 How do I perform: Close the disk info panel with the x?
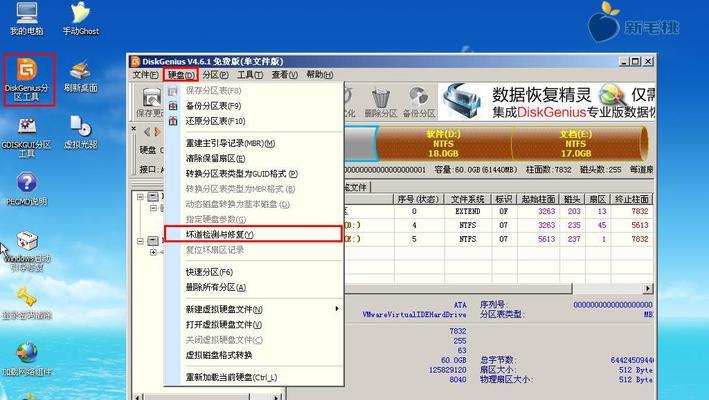(x=134, y=128)
